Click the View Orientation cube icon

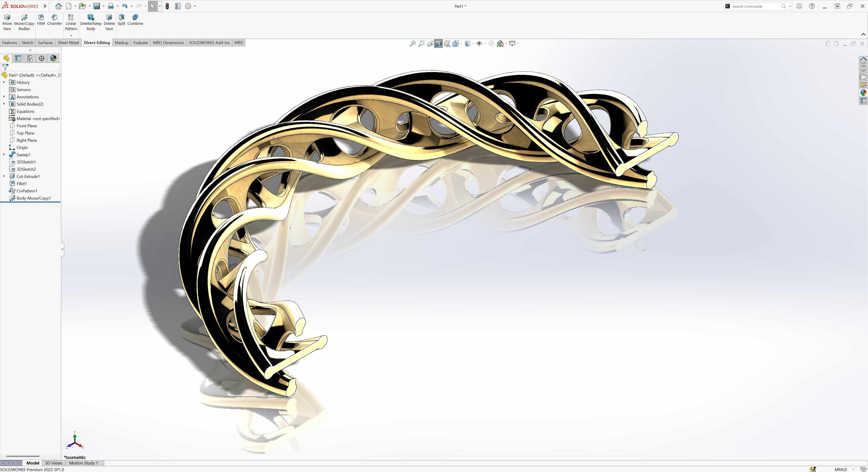pyautogui.click(x=455, y=43)
